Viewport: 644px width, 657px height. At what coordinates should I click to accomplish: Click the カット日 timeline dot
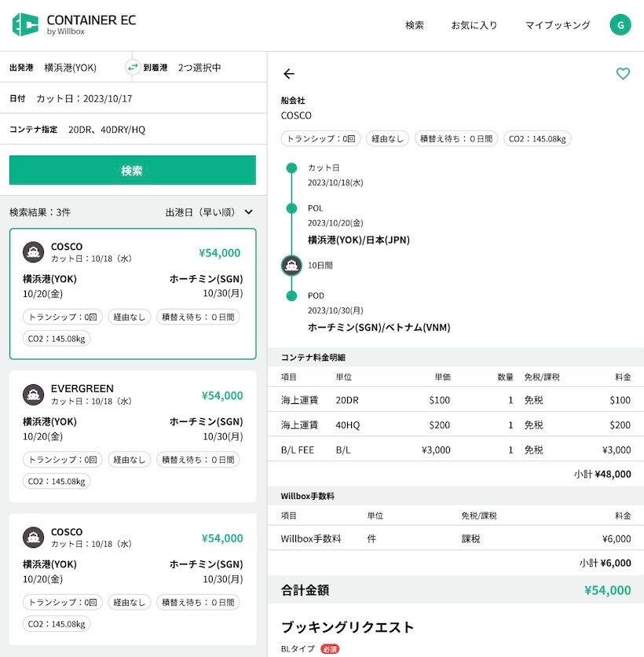click(x=291, y=168)
